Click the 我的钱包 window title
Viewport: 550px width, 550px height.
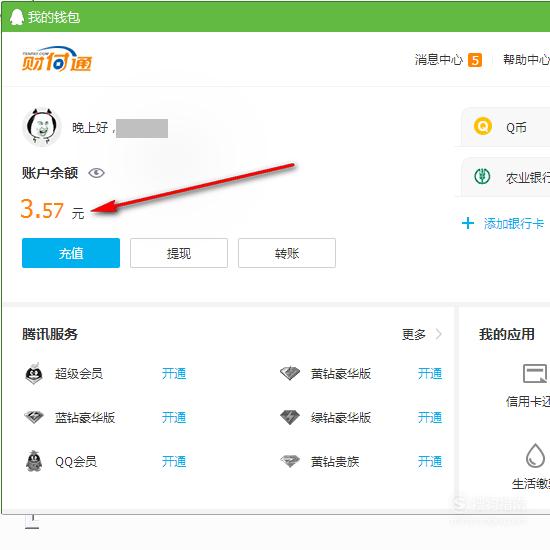tap(54, 17)
